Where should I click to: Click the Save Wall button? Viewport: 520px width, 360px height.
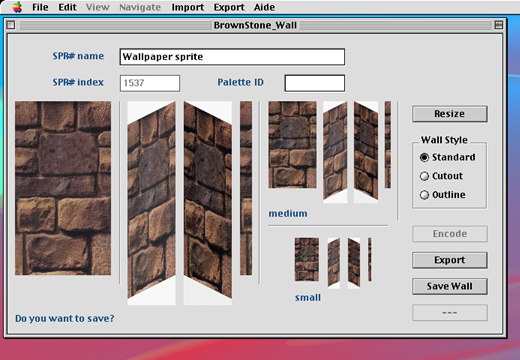[x=450, y=286]
